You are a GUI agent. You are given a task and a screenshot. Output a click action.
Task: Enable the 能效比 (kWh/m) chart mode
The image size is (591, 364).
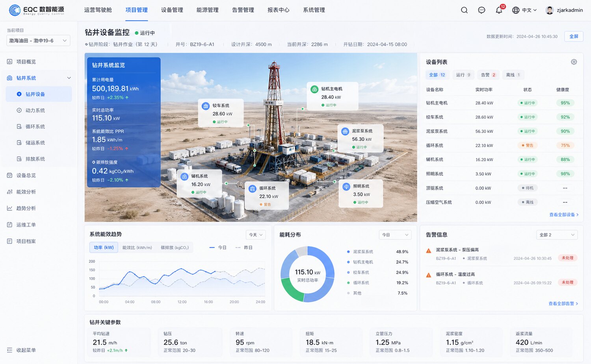[138, 247]
